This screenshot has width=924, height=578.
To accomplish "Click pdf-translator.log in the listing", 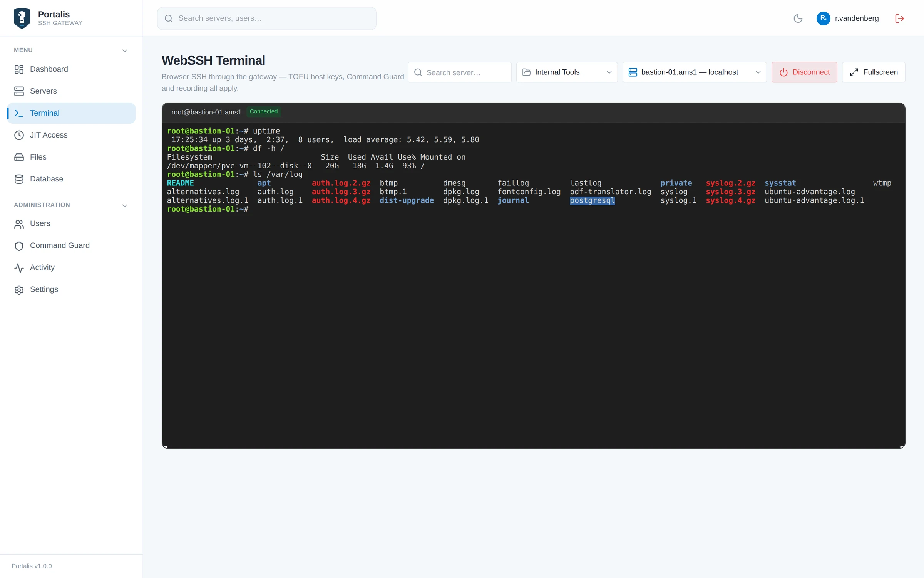I will pos(610,192).
